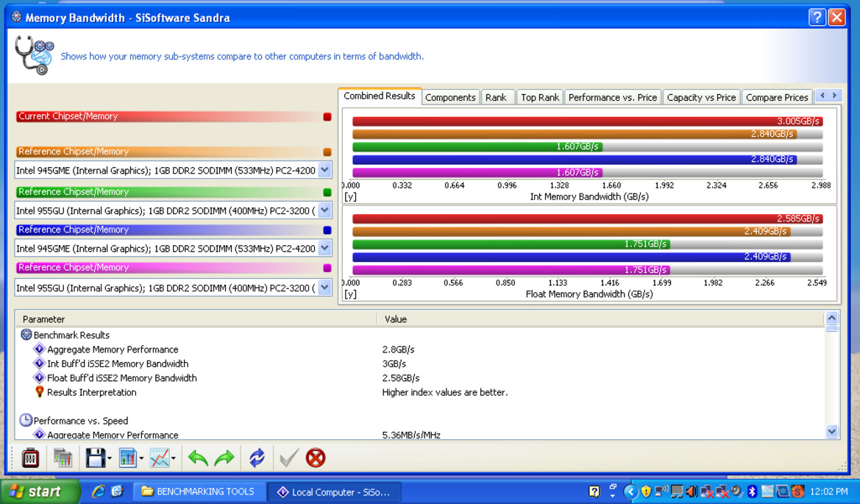Select the Benchmark Results group icon

pos(26,335)
